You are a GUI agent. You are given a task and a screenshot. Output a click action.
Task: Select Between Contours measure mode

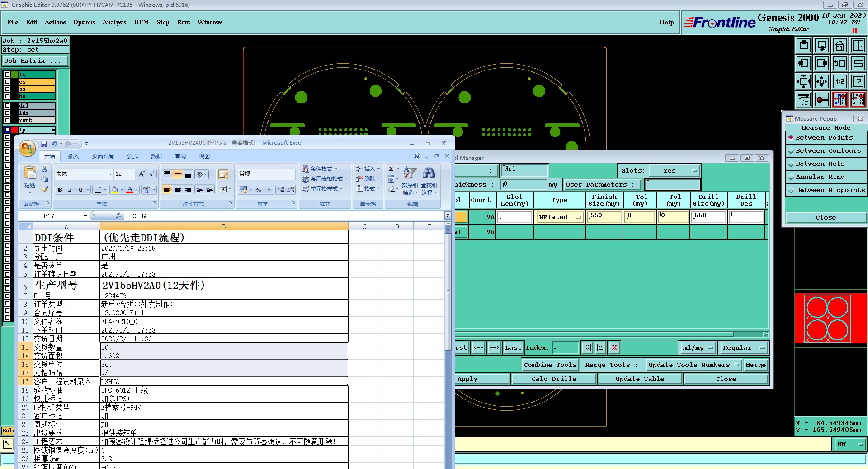click(x=826, y=151)
